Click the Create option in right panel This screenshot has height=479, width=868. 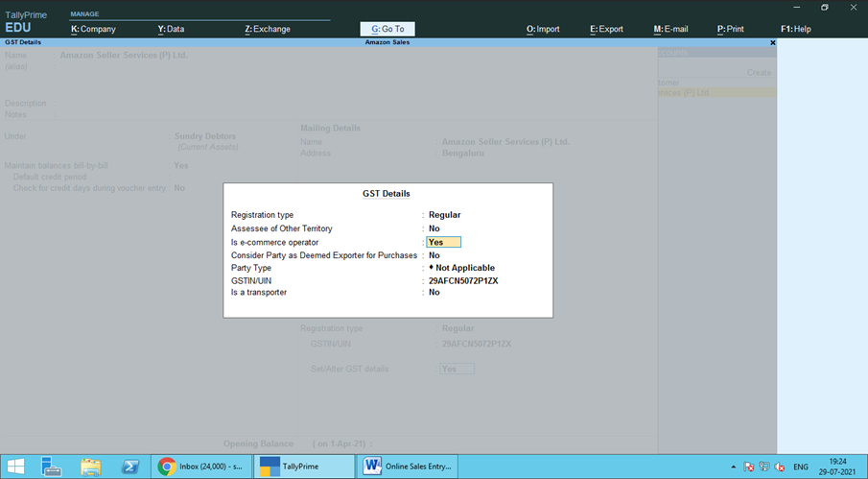tap(759, 73)
